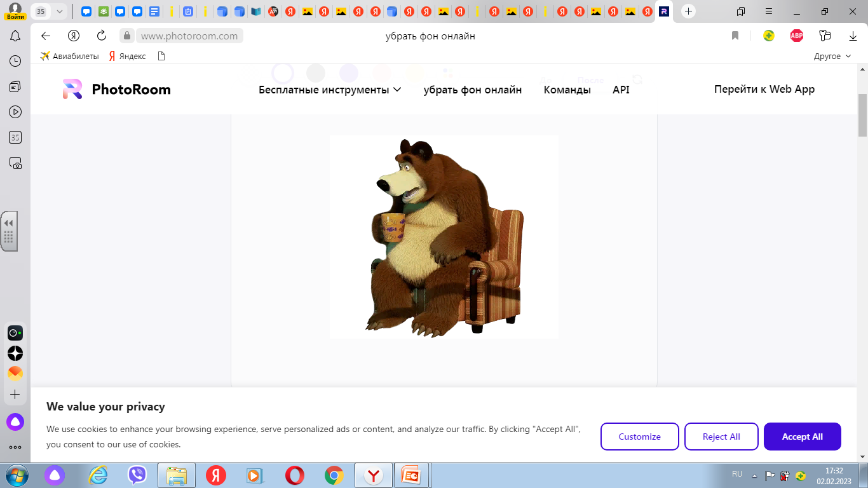This screenshot has height=488, width=868.
Task: Open Windows Media Player from the taskbar
Action: 254,475
